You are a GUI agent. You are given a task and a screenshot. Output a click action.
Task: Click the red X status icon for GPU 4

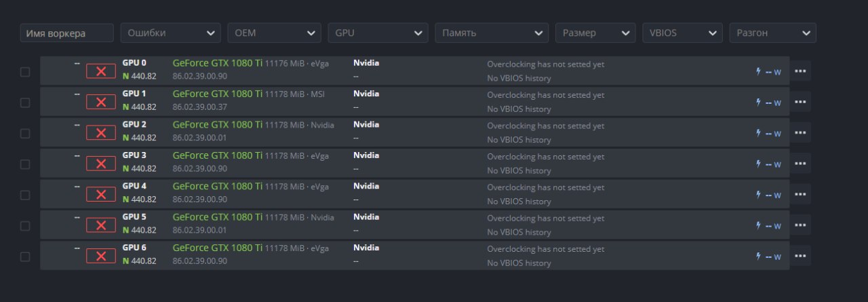pyautogui.click(x=101, y=195)
